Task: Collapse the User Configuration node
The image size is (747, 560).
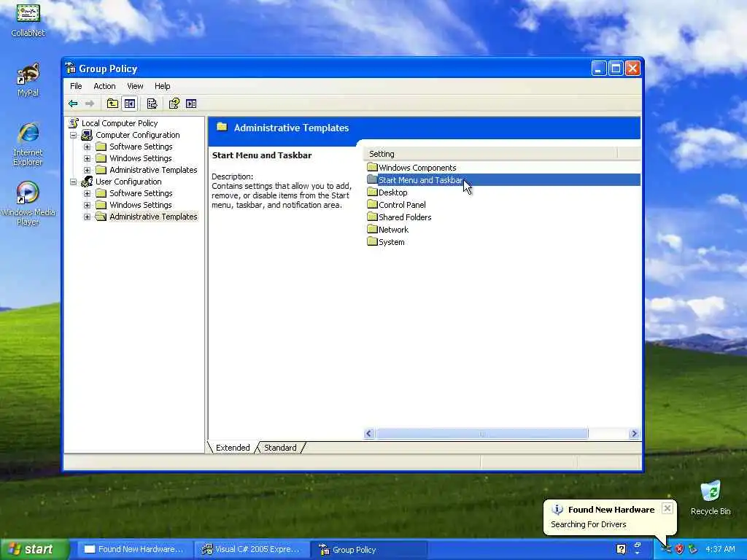Action: click(x=74, y=182)
